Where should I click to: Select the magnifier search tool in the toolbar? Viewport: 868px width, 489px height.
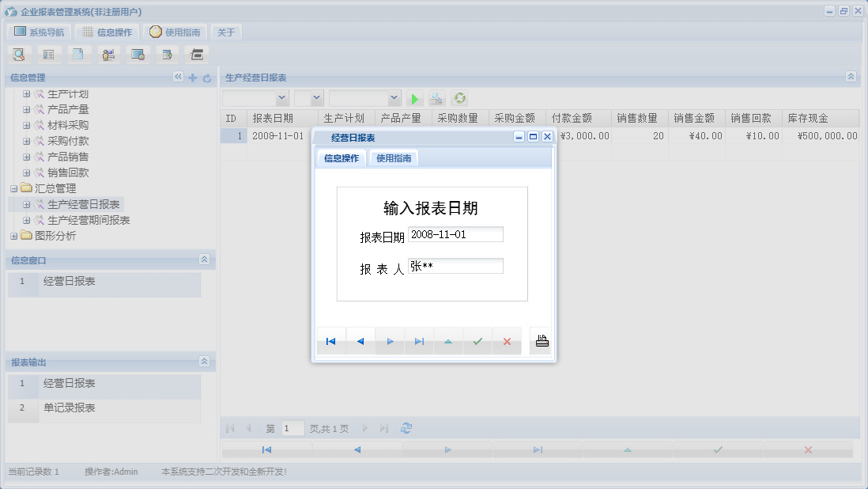pos(19,54)
